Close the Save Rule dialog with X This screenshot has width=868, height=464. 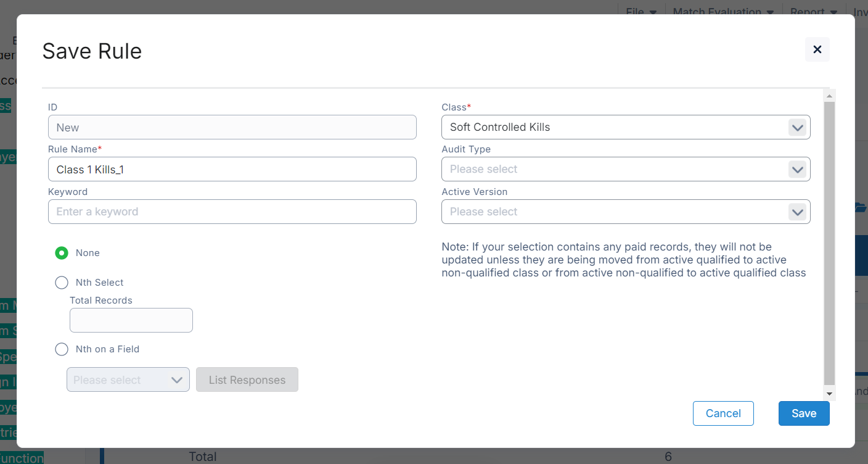tap(817, 49)
